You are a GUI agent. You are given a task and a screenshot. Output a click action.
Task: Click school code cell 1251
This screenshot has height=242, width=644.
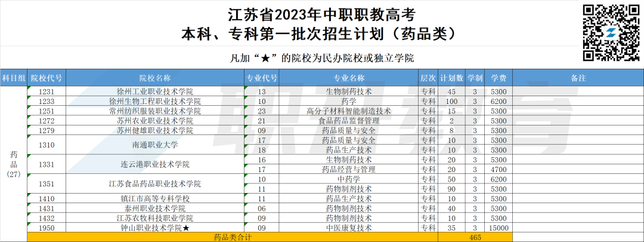click(x=47, y=111)
